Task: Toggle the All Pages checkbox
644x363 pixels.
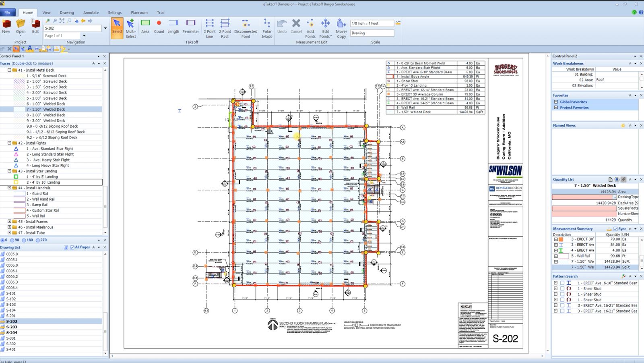Action: 72,247
